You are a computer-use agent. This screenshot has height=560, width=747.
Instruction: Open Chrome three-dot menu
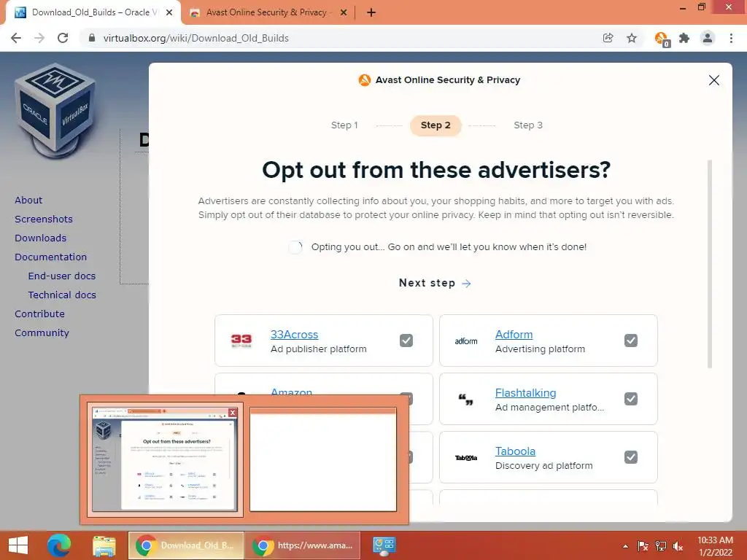(731, 38)
